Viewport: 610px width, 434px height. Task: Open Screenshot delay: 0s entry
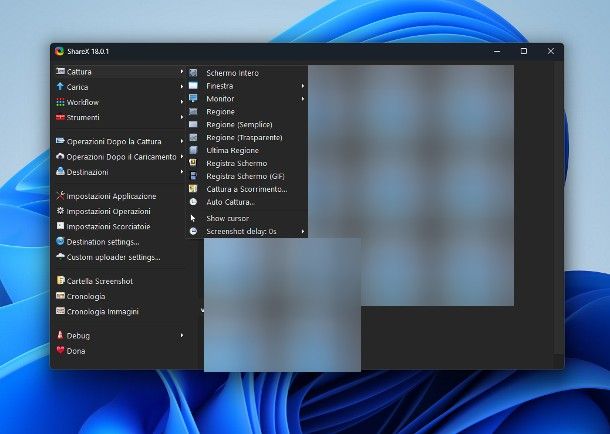pos(247,231)
